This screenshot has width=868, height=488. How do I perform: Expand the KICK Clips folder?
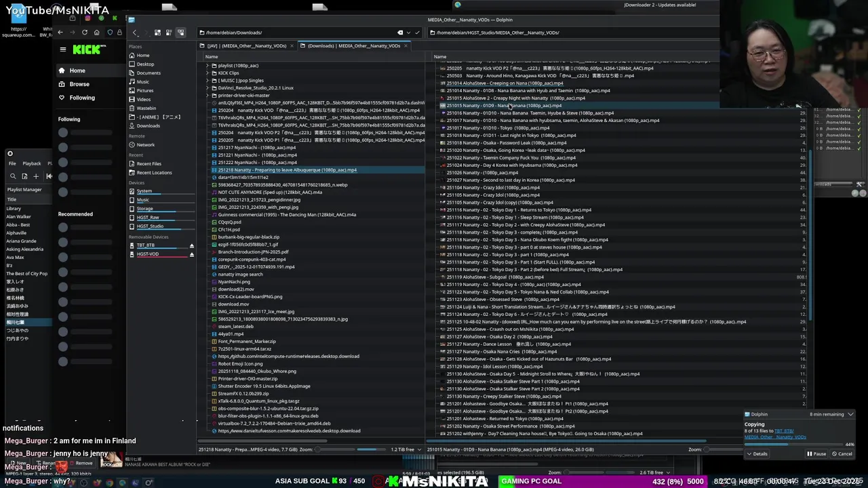tap(207, 73)
